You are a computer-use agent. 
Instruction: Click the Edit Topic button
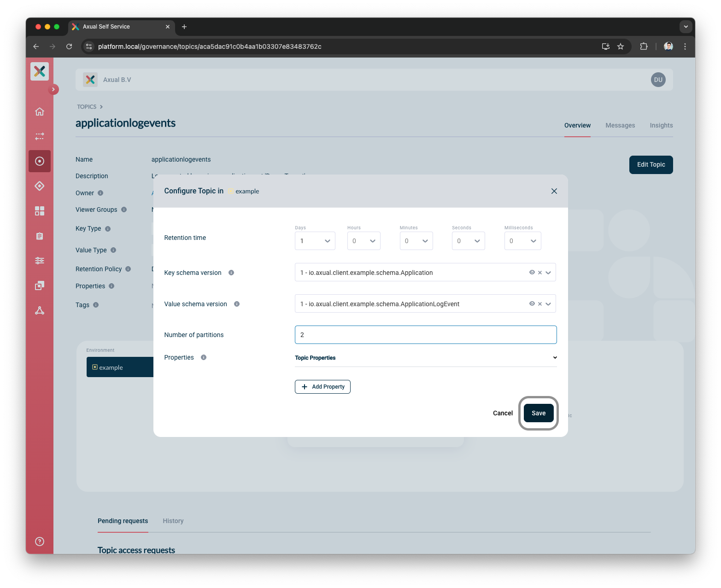(x=651, y=165)
